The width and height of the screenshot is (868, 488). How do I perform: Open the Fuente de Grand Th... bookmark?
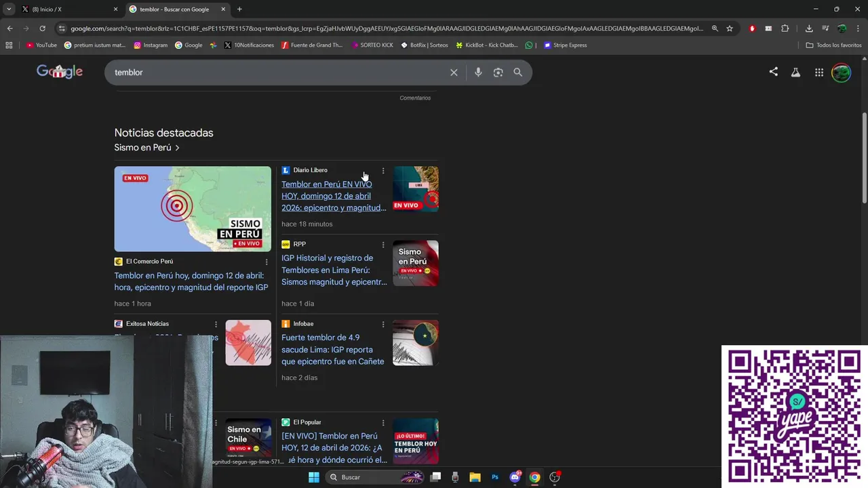point(312,45)
